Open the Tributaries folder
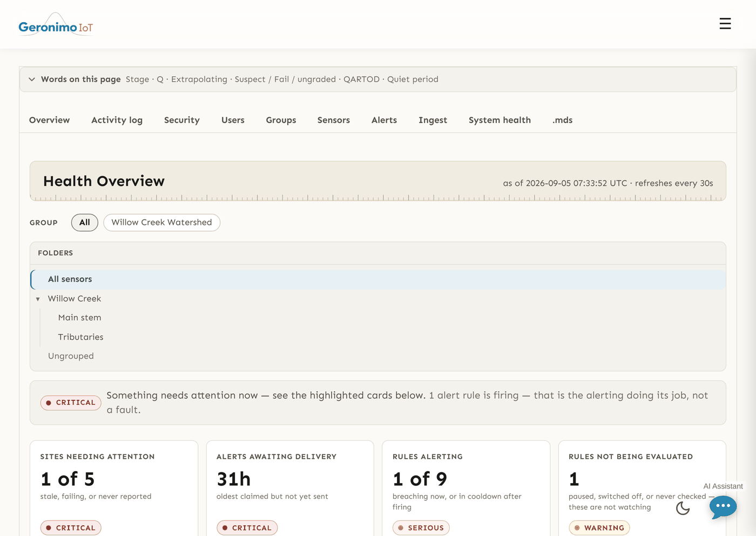Image resolution: width=756 pixels, height=536 pixels. 80,337
